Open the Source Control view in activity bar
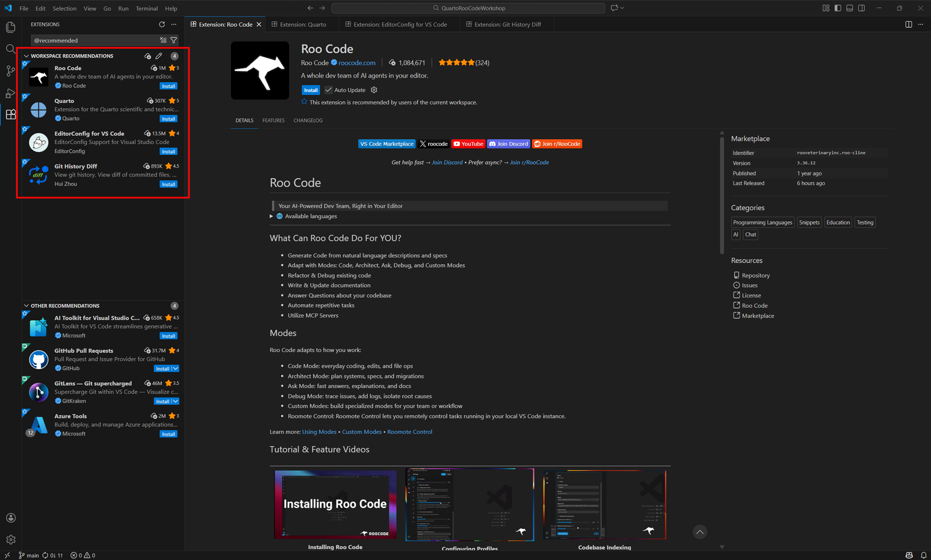This screenshot has width=931, height=560. (10, 71)
